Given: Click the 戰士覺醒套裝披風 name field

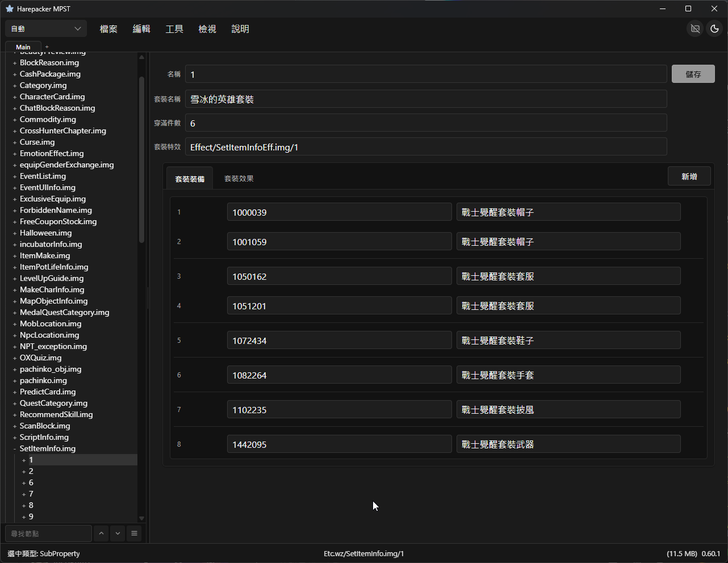Looking at the screenshot, I should [x=568, y=410].
